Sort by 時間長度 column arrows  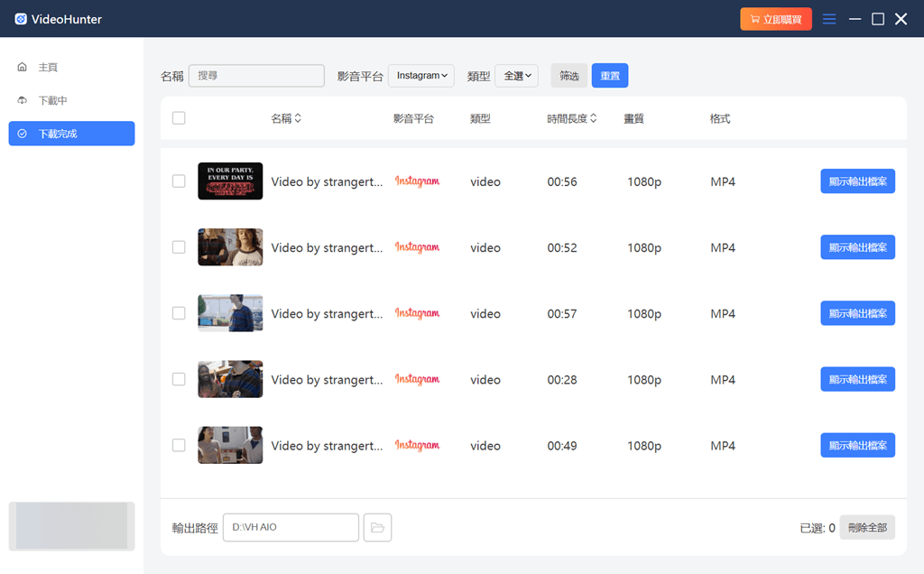594,118
